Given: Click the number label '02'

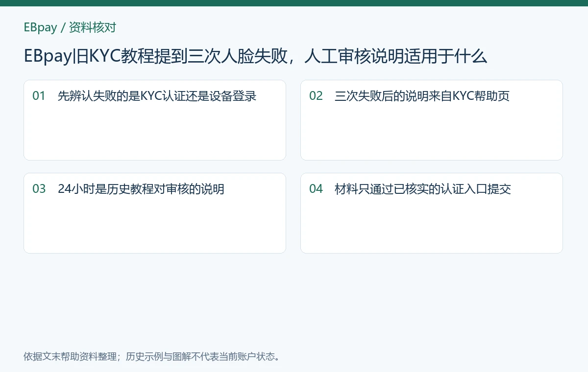Looking at the screenshot, I should click(316, 96).
